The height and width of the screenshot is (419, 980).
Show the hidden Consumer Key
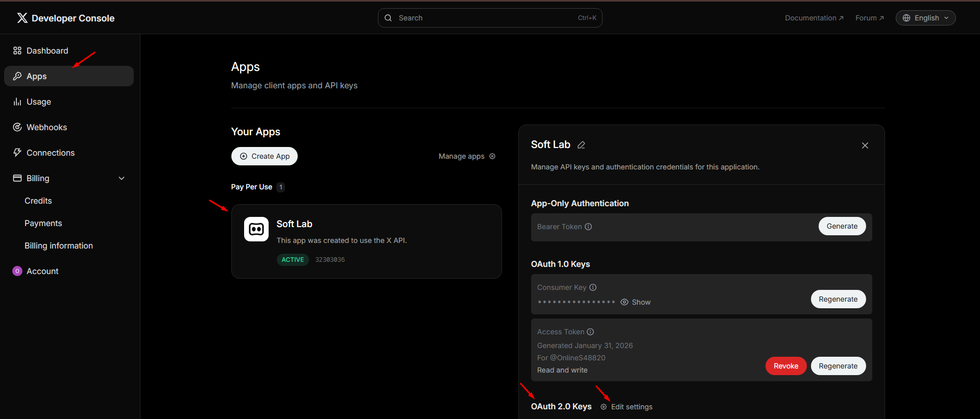pyautogui.click(x=636, y=302)
